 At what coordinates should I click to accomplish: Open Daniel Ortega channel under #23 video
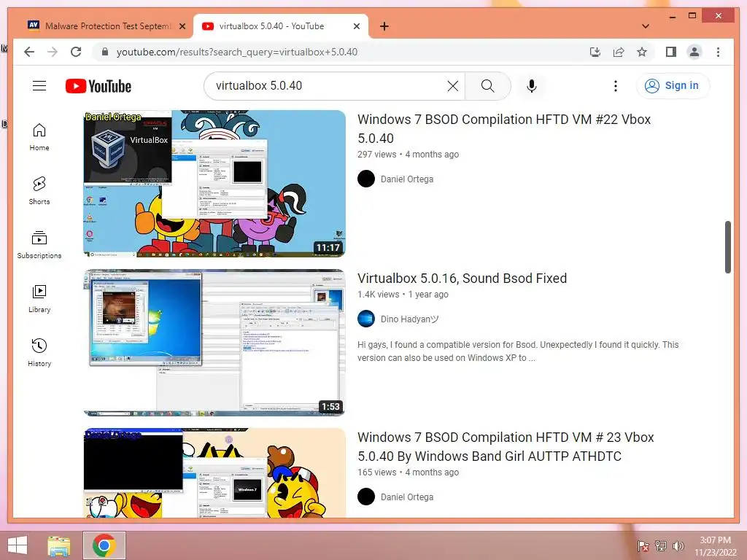tap(407, 497)
